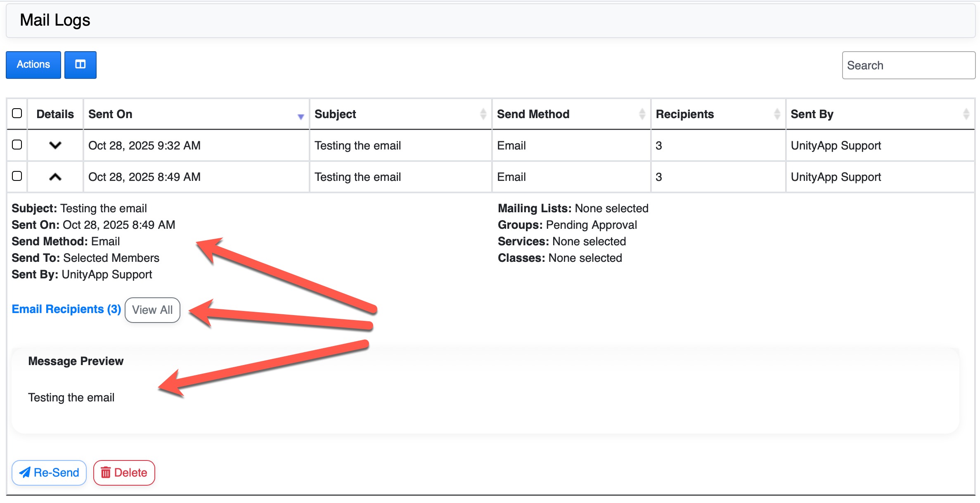Click the Details column header
This screenshot has width=980, height=503.
pyautogui.click(x=55, y=114)
